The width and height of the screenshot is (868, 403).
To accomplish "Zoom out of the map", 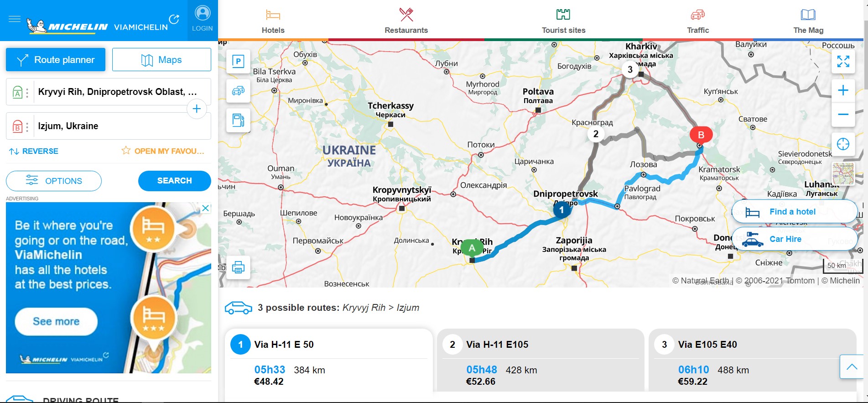I will (x=843, y=114).
